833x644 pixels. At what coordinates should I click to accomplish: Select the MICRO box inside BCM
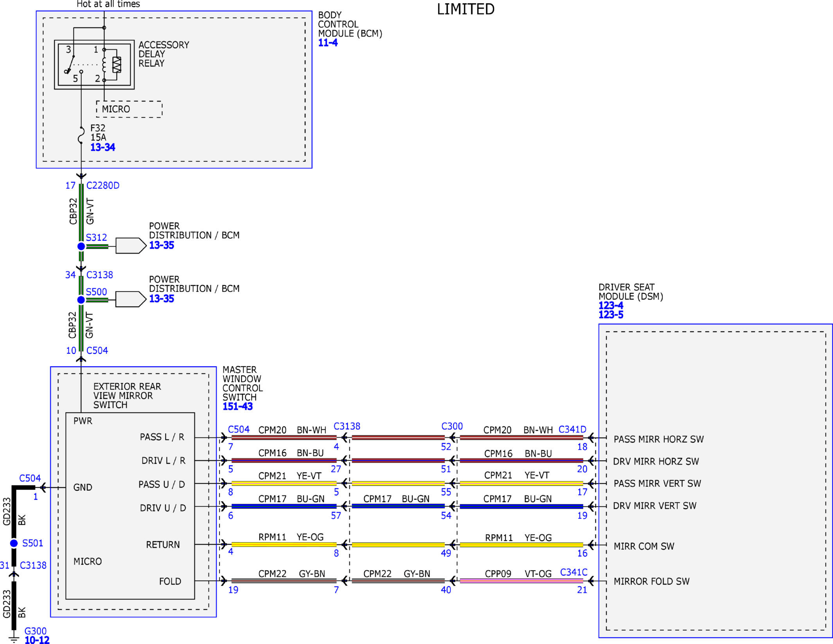[x=129, y=109]
